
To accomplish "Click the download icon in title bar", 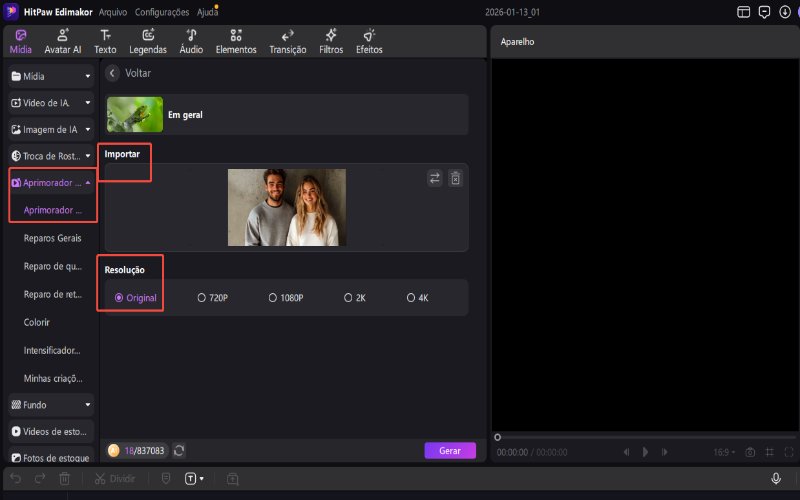I will pyautogui.click(x=786, y=12).
